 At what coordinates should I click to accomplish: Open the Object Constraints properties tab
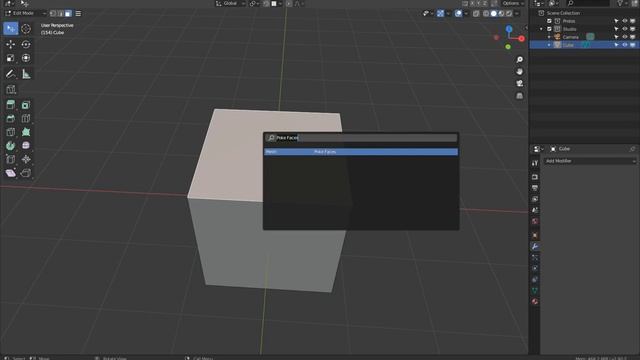tap(535, 280)
